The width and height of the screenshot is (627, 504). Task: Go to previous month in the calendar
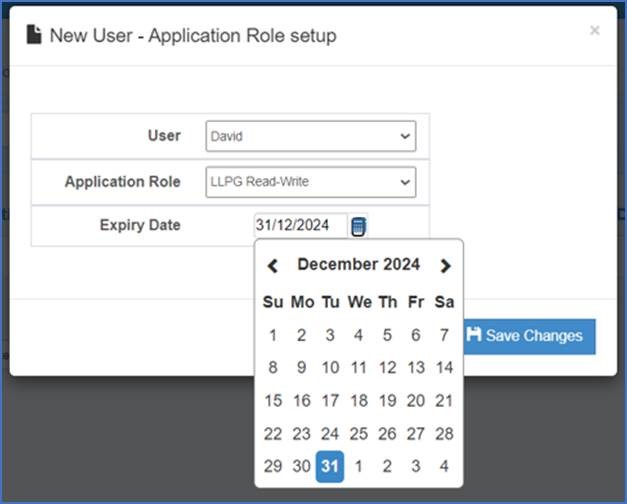273,265
